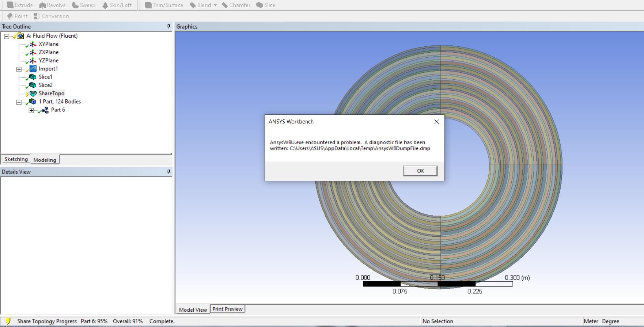Select 1 Part, 124 Bodies item
This screenshot has width=644, height=327.
coord(60,102)
